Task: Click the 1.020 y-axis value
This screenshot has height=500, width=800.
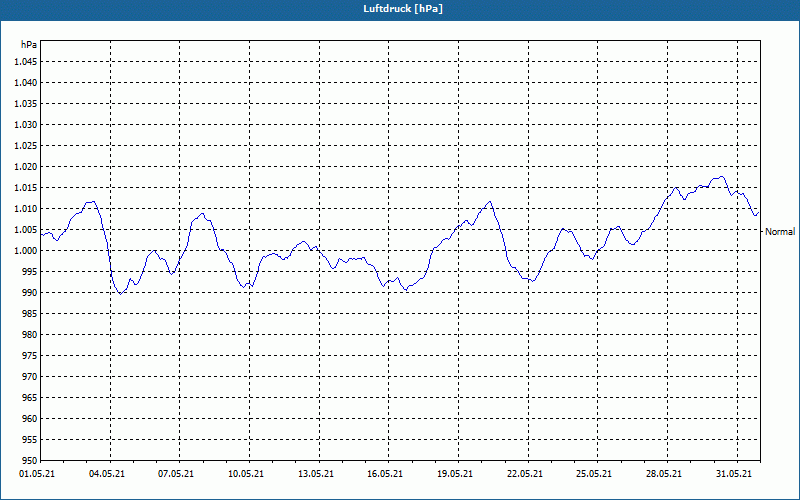Action: [x=26, y=166]
